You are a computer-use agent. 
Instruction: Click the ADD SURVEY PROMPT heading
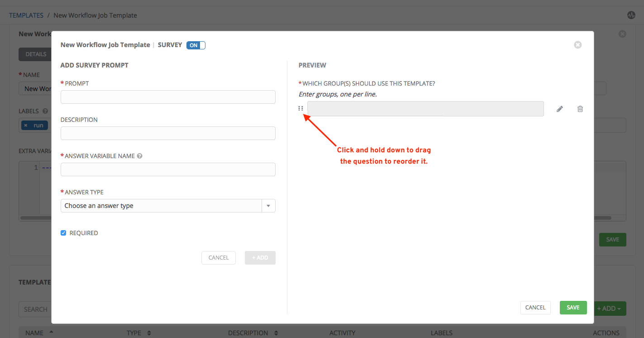[95, 65]
